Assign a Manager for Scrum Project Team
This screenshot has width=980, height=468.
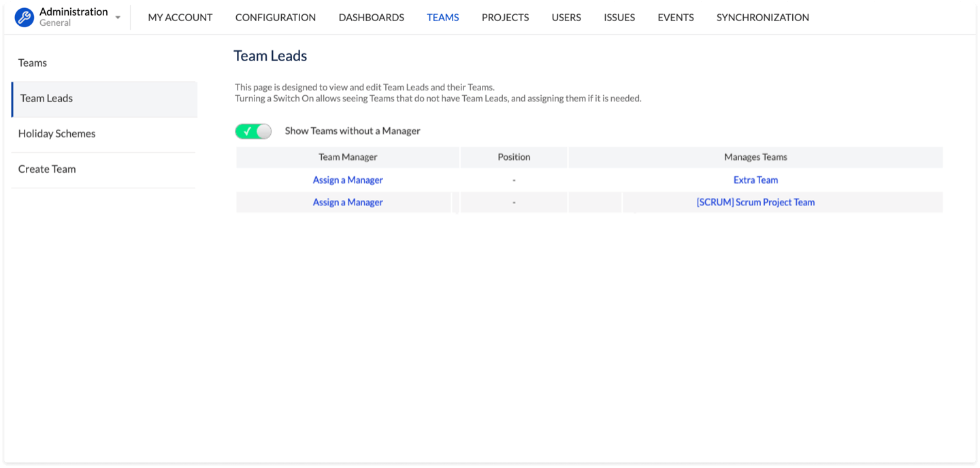[x=348, y=202]
